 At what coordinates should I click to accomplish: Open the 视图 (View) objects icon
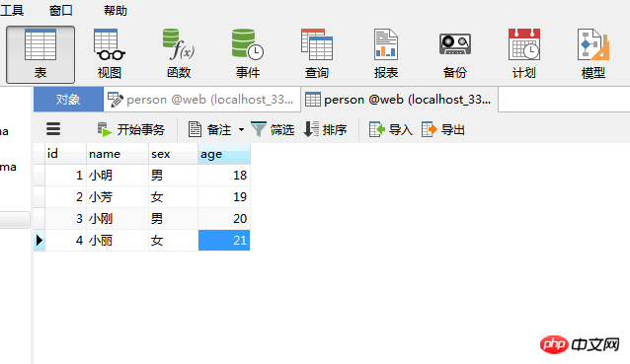110,54
